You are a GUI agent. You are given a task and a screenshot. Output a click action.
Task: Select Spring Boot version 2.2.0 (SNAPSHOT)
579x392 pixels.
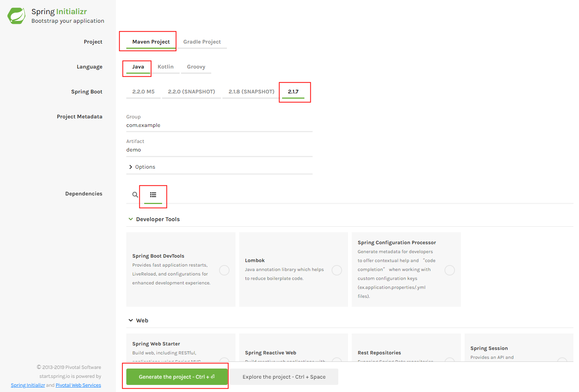[192, 92]
